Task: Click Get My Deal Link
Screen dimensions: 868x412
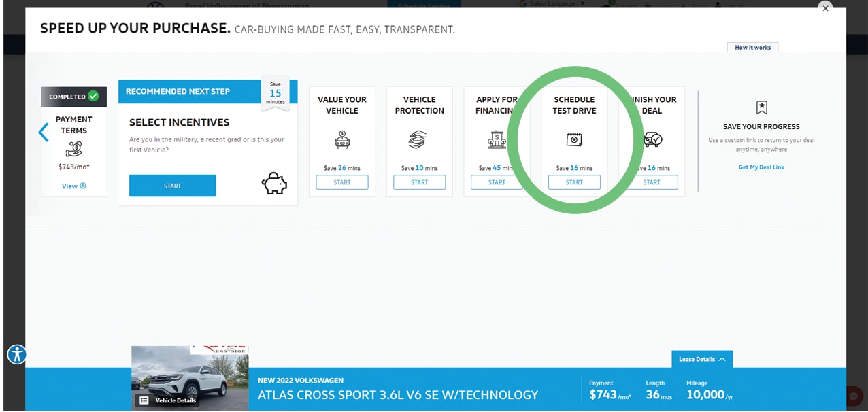Action: 761,167
